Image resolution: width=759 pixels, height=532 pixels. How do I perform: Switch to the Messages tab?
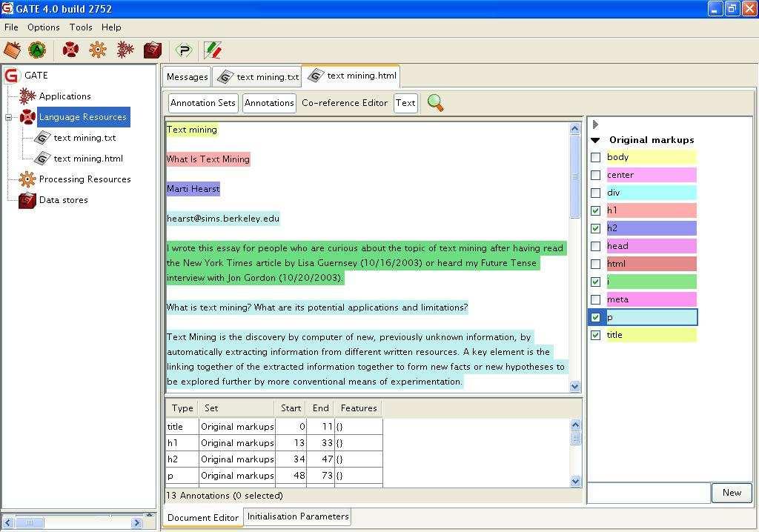(187, 77)
